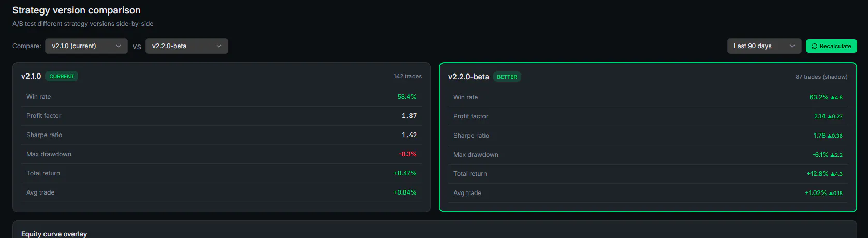The height and width of the screenshot is (238, 868).
Task: Click the Strategy version comparison heading
Action: pos(77,10)
